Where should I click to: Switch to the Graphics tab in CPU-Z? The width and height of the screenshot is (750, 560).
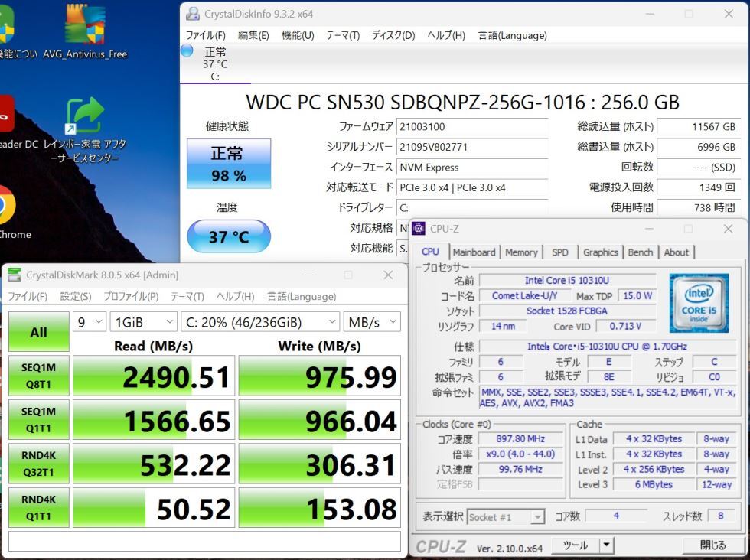(x=601, y=252)
